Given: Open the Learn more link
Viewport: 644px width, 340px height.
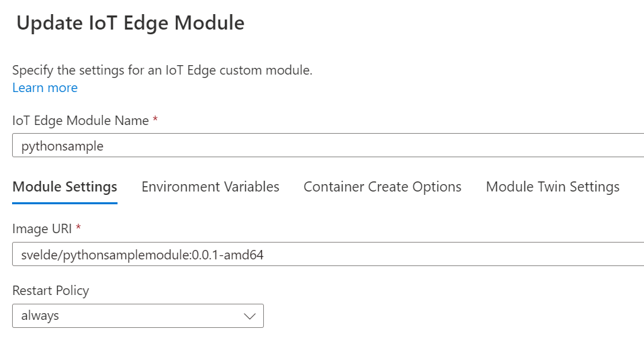Looking at the screenshot, I should coord(45,87).
